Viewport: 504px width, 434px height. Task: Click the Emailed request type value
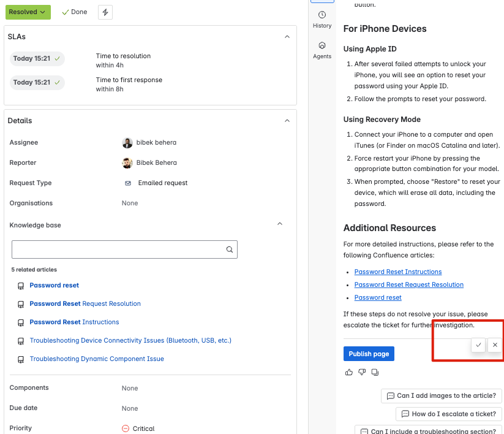(163, 183)
